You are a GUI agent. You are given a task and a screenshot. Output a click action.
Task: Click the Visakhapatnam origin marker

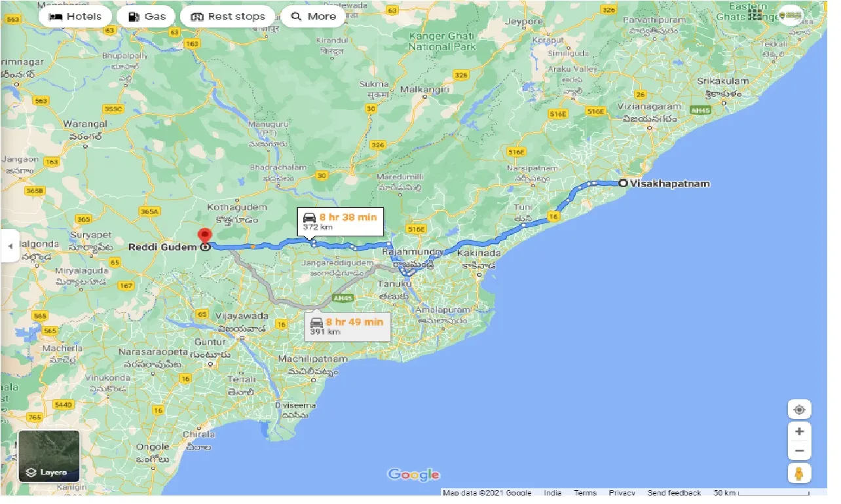622,183
